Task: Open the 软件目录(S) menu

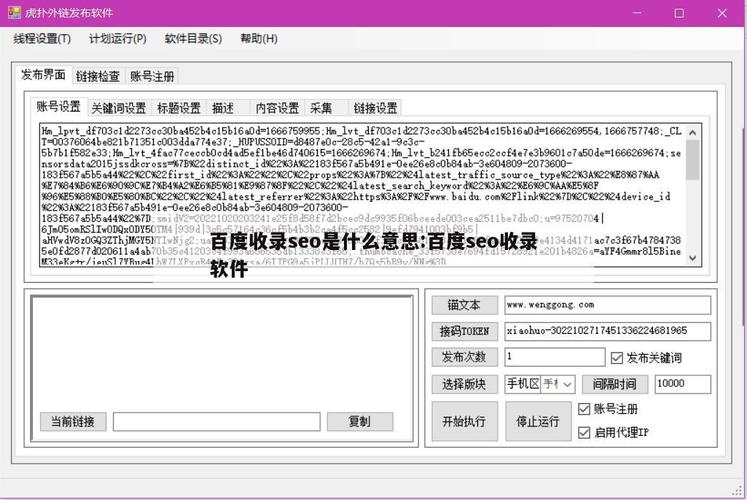Action: (193, 39)
